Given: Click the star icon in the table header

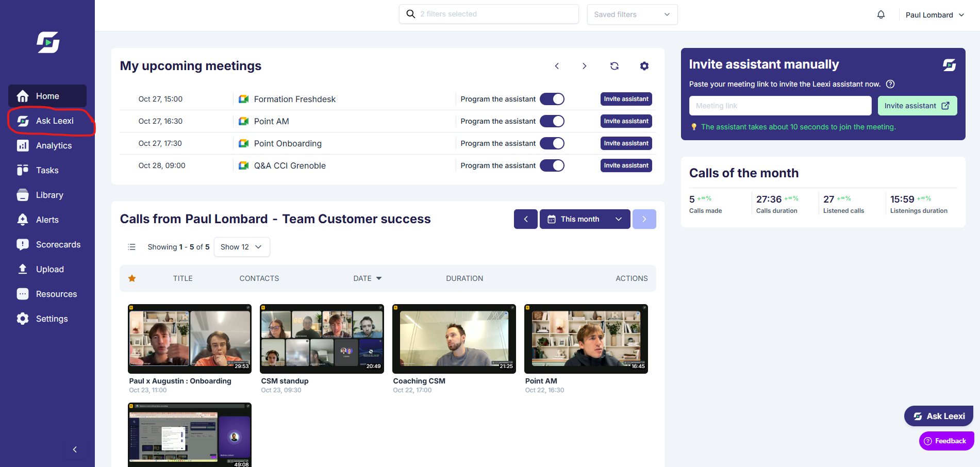Looking at the screenshot, I should 132,278.
